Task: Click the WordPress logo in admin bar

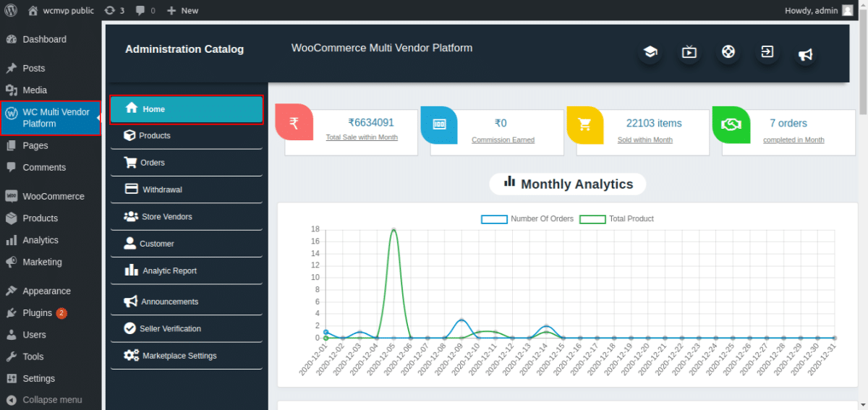Action: tap(12, 10)
